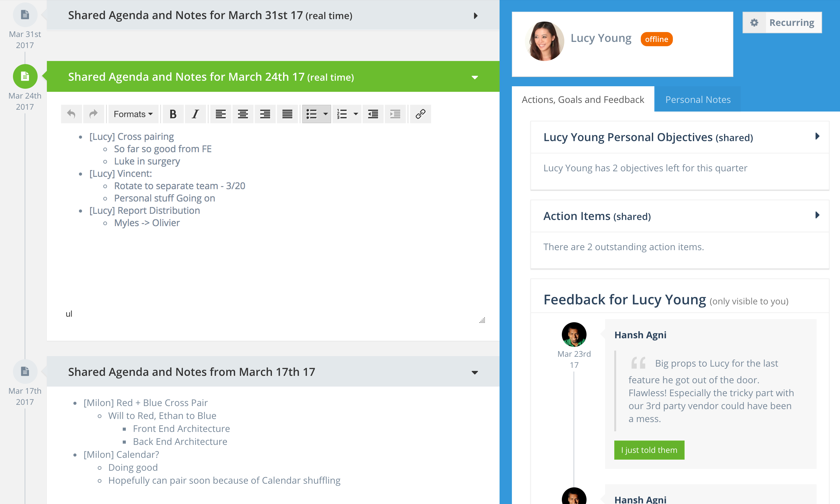The width and height of the screenshot is (840, 504).
Task: Toggle italic formatting
Action: click(196, 114)
